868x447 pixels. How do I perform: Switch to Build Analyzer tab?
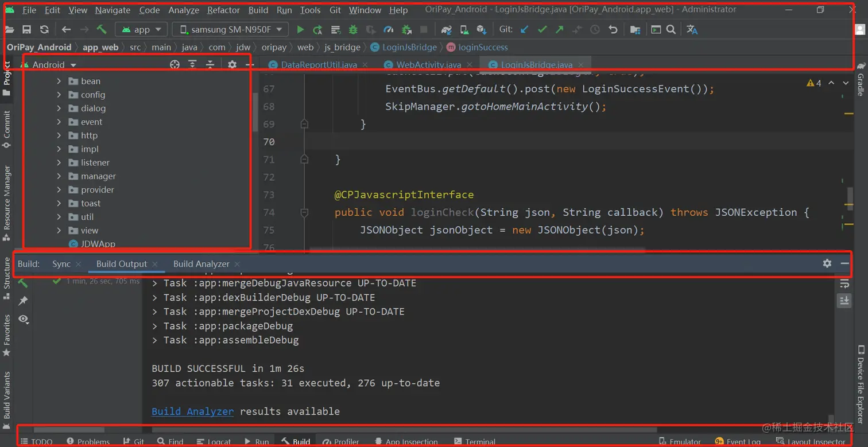pos(201,264)
